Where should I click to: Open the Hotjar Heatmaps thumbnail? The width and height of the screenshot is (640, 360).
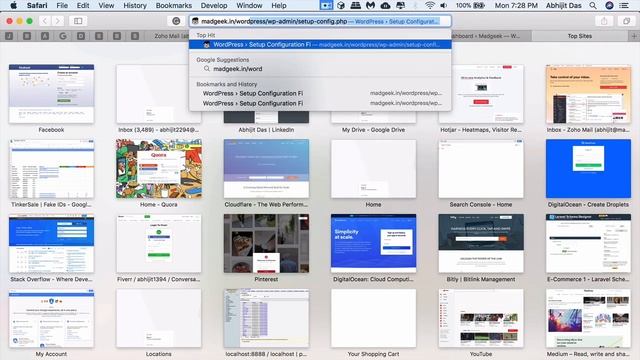pyautogui.click(x=481, y=93)
